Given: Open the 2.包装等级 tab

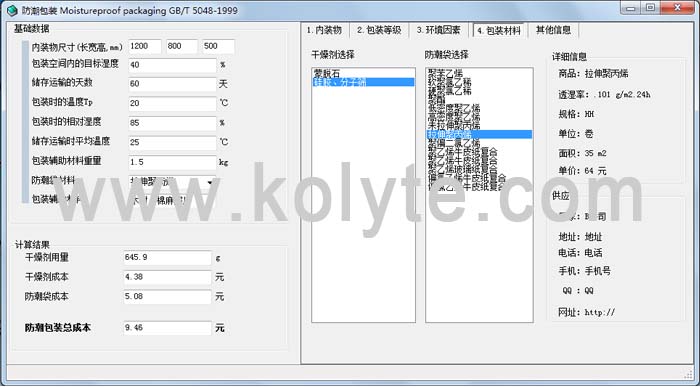Looking at the screenshot, I should [x=379, y=30].
